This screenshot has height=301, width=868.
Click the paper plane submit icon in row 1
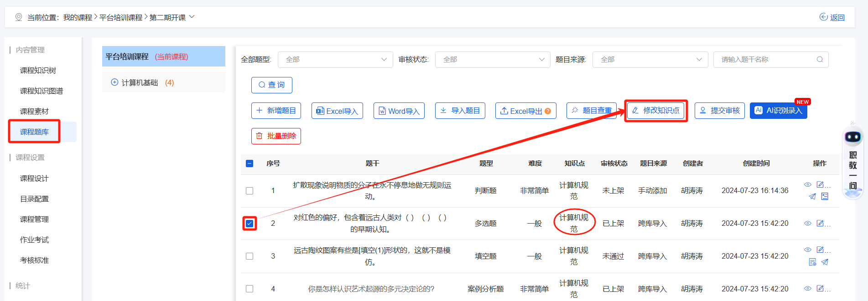coord(812,197)
